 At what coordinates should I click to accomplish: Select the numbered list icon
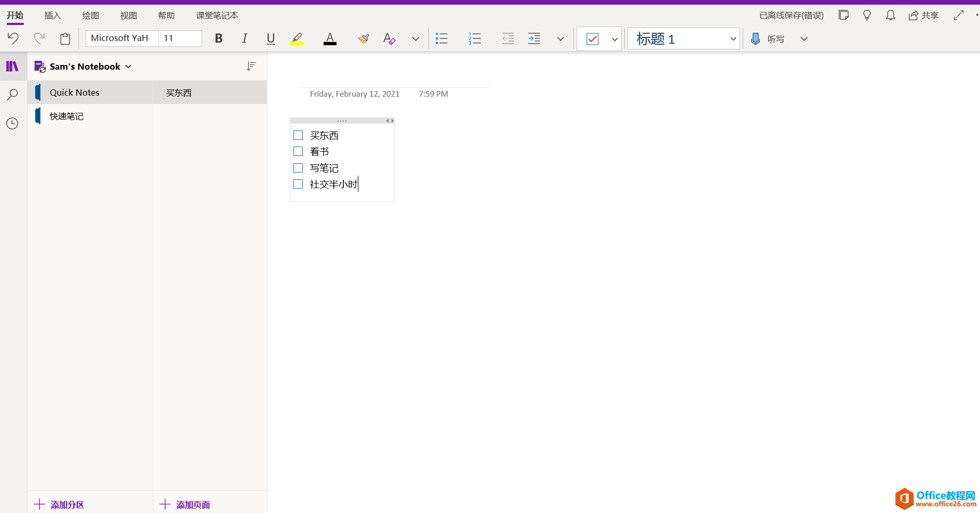[475, 38]
